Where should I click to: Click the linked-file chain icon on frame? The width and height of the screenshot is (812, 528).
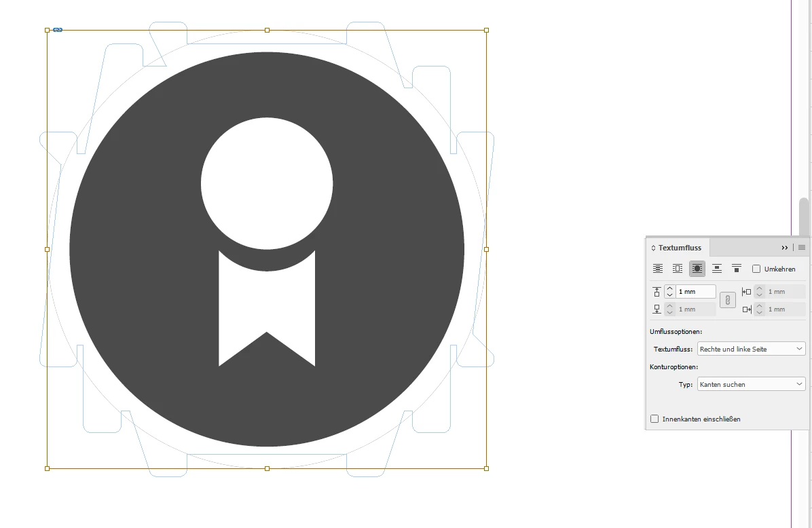(58, 30)
